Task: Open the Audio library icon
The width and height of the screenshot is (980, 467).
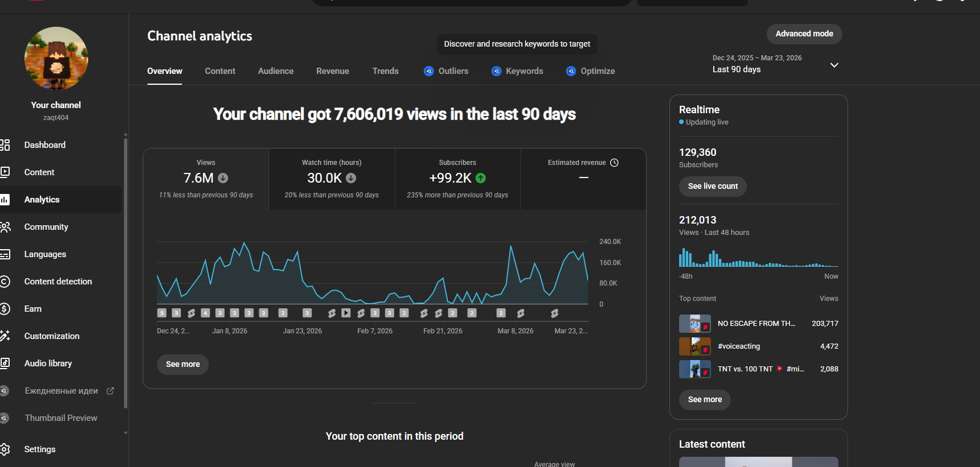Action: (x=5, y=363)
